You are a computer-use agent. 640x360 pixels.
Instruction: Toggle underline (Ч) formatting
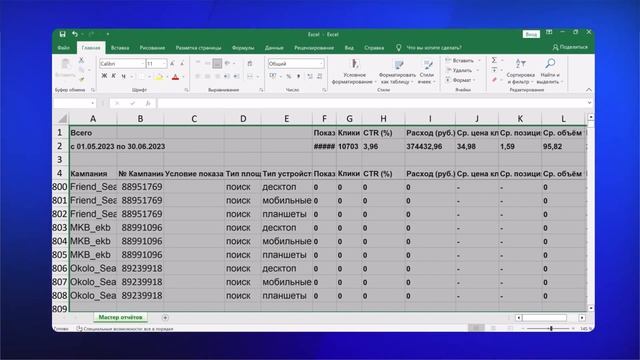pos(123,76)
